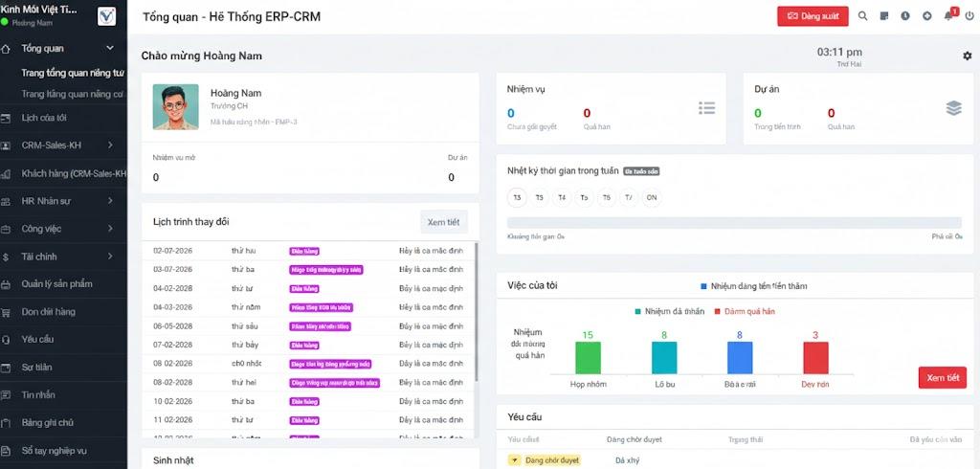Click the Chưa giải quyết count 0
980x469 pixels.
tap(511, 113)
